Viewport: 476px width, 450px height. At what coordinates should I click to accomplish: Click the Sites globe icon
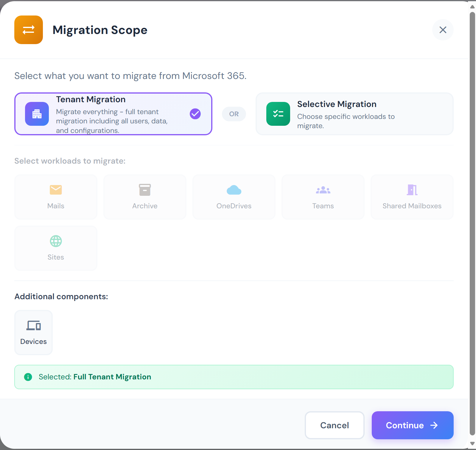pos(56,241)
